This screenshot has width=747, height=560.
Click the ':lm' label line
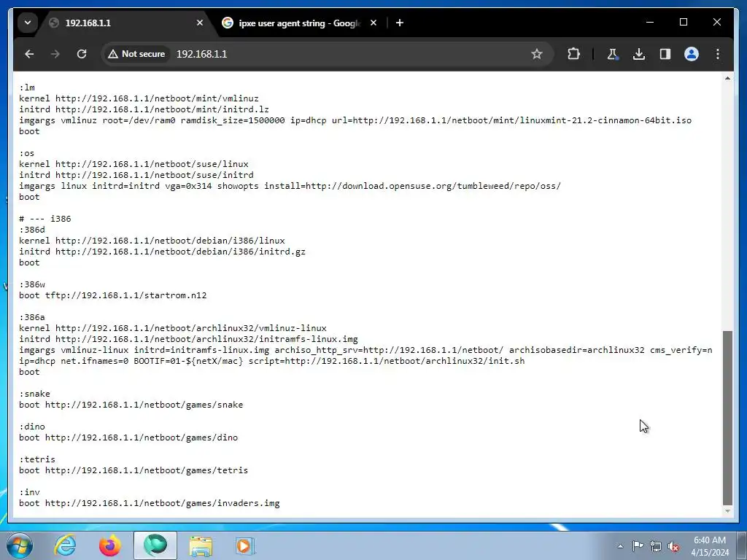click(27, 87)
